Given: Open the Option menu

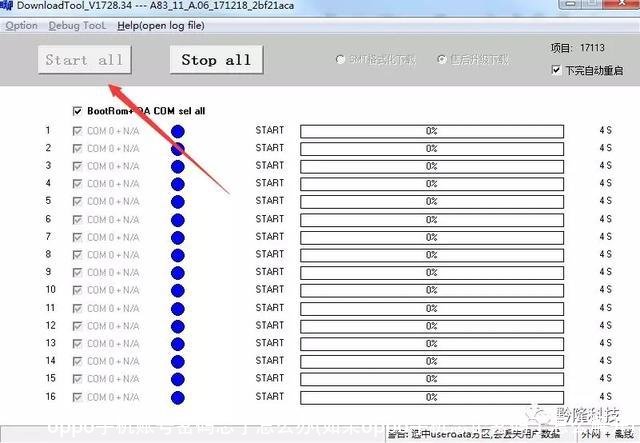Looking at the screenshot, I should tap(21, 24).
